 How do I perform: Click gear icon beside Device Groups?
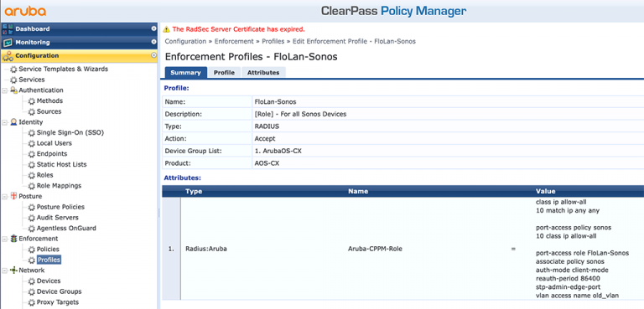(32, 291)
